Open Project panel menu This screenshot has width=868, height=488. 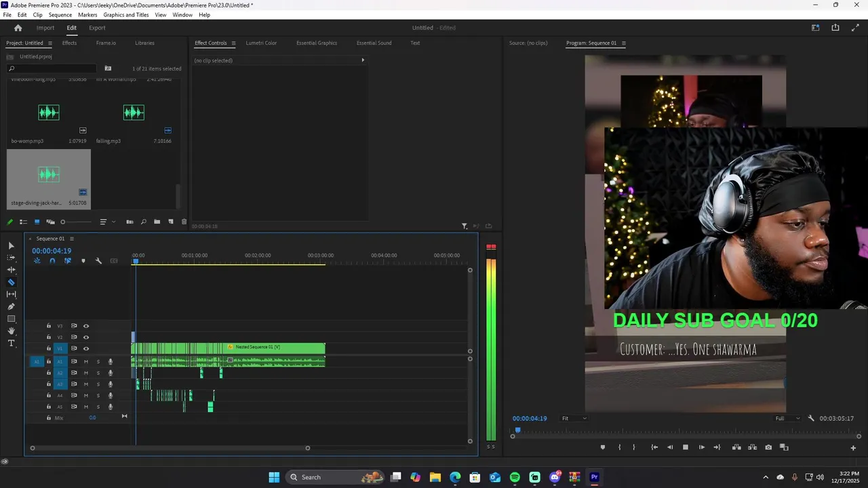(x=50, y=43)
